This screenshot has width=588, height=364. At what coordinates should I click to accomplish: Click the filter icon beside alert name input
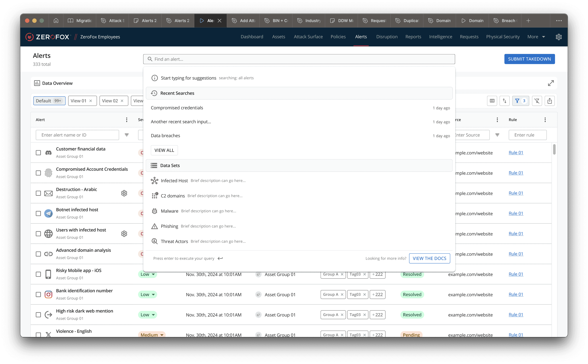[x=127, y=135]
